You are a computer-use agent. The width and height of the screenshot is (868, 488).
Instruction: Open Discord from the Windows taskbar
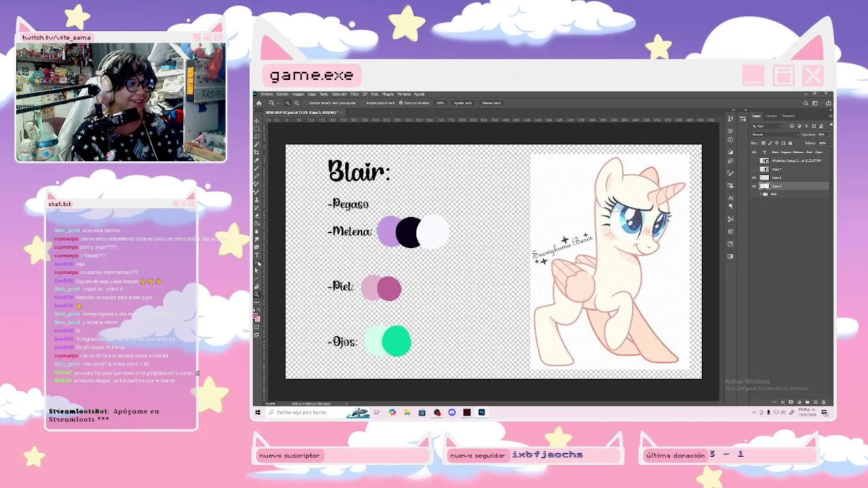(452, 412)
